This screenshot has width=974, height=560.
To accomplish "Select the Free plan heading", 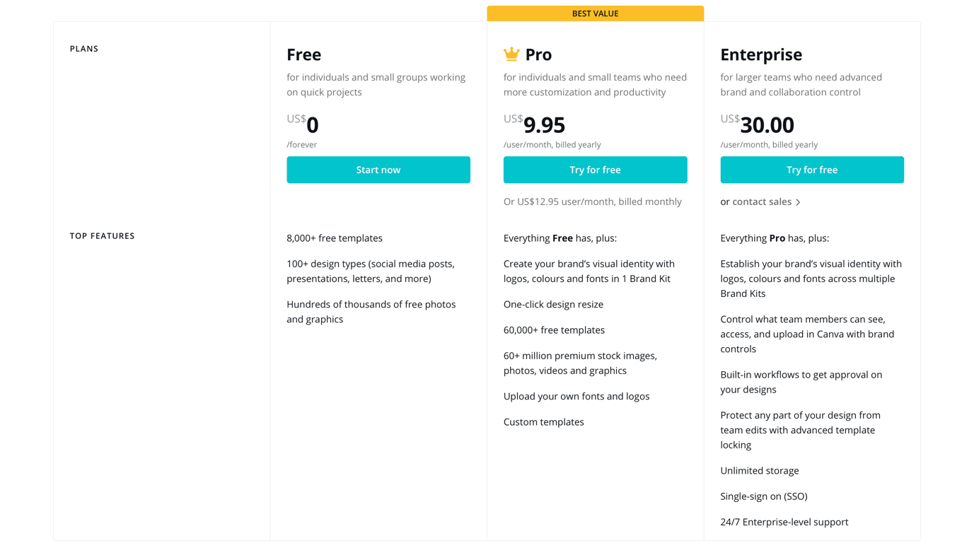I will click(x=303, y=54).
